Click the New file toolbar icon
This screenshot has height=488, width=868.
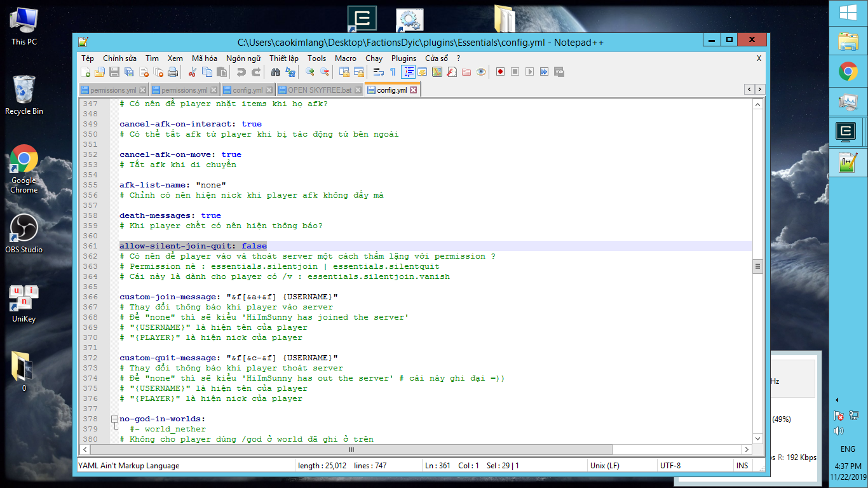pos(86,72)
